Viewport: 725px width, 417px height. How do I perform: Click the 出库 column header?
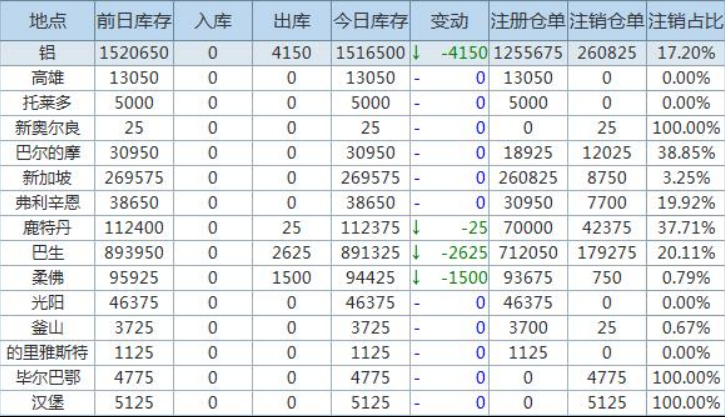(291, 21)
